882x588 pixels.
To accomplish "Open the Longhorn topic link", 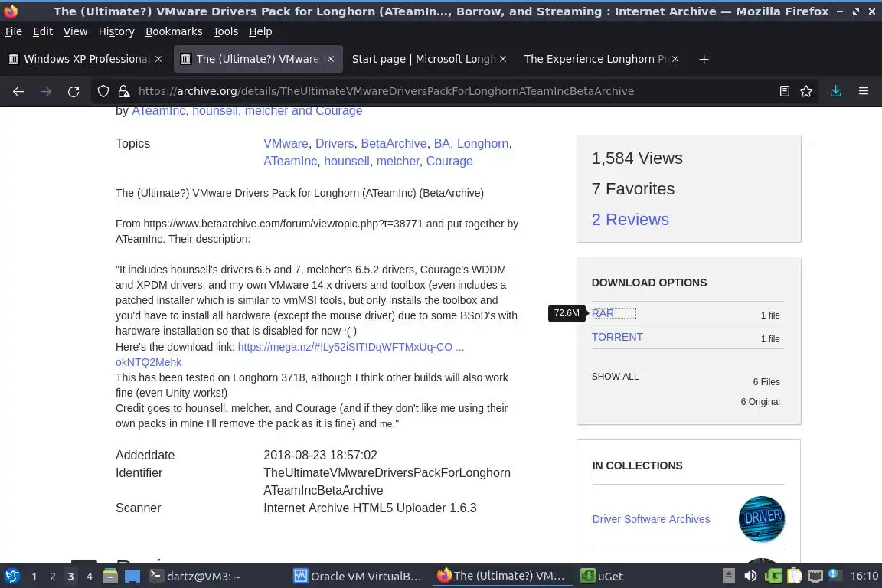I will coord(482,143).
